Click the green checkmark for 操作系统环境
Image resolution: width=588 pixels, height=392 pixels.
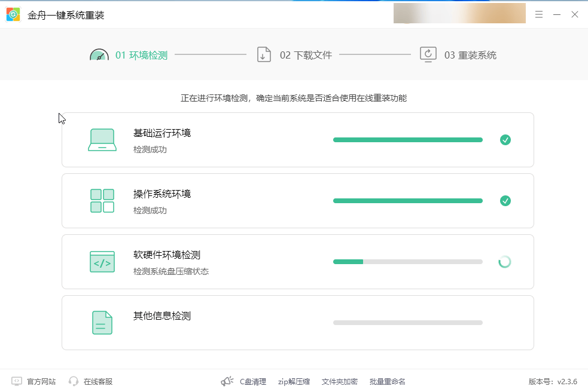coord(505,201)
